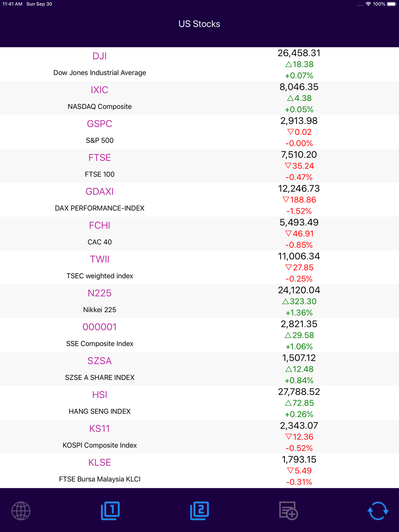Image resolution: width=399 pixels, height=532 pixels.
Task: Tap the FTSE 100 index row
Action: pos(199,166)
